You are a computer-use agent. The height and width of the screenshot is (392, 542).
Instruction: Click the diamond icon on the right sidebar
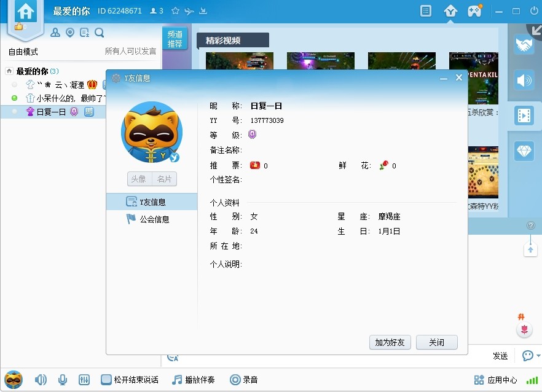(x=524, y=151)
